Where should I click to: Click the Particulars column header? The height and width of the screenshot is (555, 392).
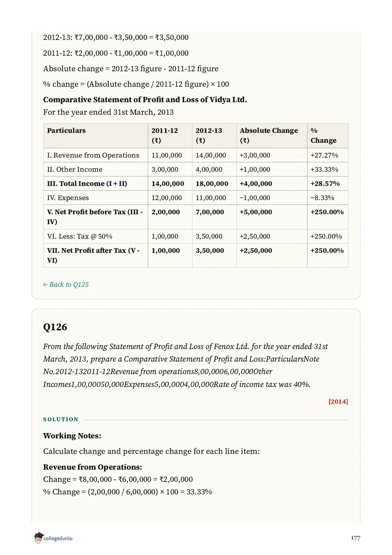(x=66, y=131)
